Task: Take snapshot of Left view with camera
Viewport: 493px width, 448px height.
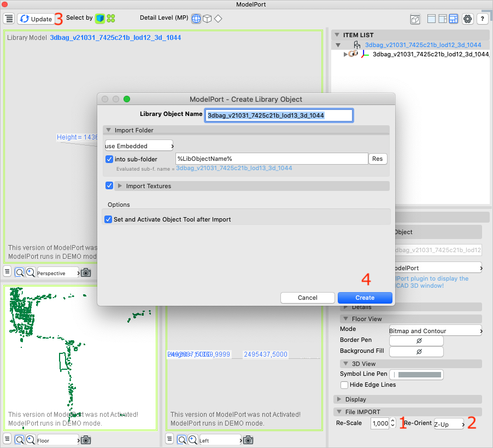Action: click(x=248, y=440)
